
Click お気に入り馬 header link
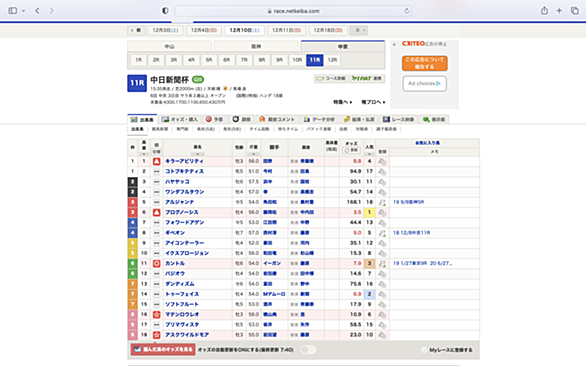pos(428,143)
